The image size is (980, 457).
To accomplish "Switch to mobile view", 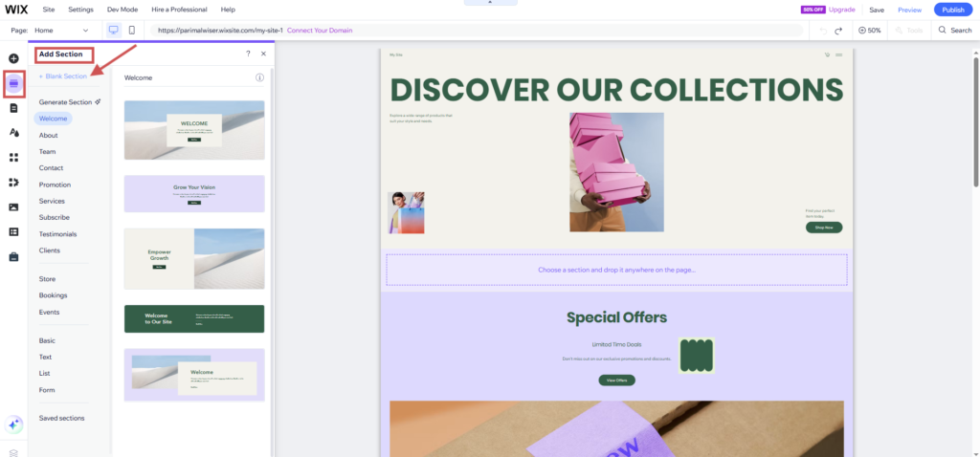I will (x=131, y=31).
